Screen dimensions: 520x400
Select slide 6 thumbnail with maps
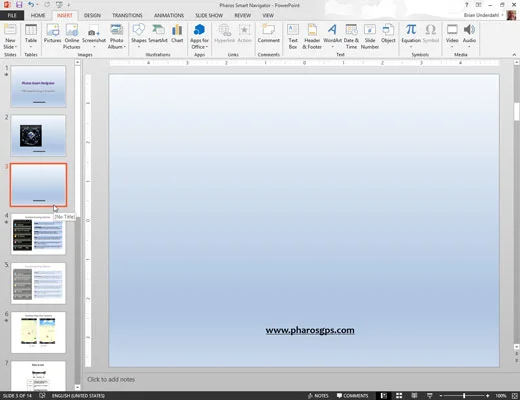(38, 332)
